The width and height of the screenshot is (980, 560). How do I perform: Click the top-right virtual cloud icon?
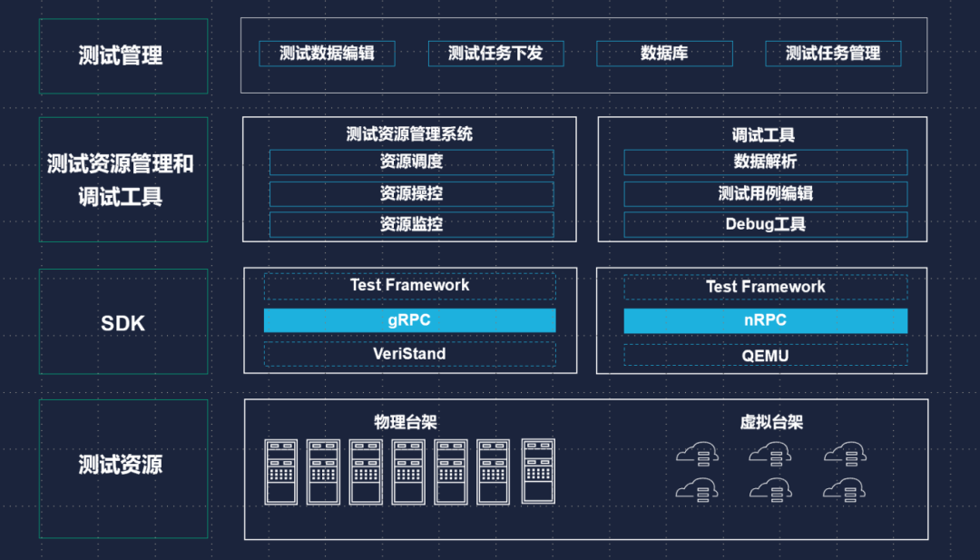pyautogui.click(x=844, y=452)
